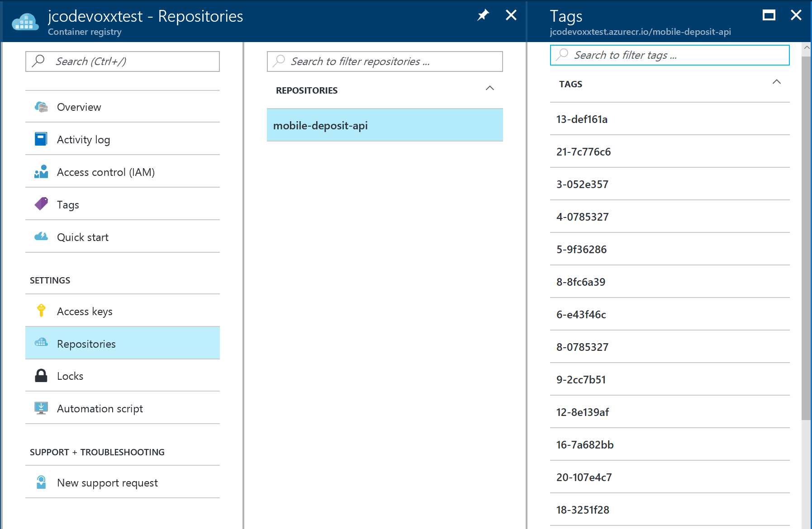
Task: Select tag 8-8fc6a39
Action: click(670, 282)
